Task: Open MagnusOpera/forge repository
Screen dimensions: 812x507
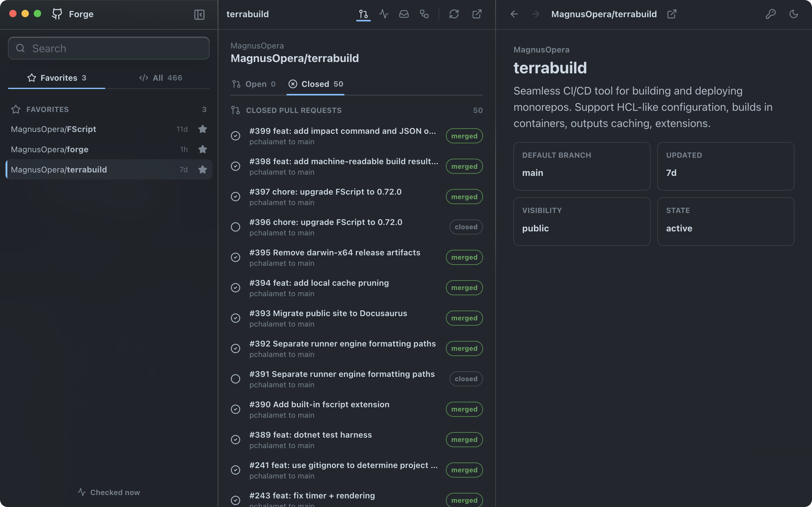Action: click(x=109, y=149)
